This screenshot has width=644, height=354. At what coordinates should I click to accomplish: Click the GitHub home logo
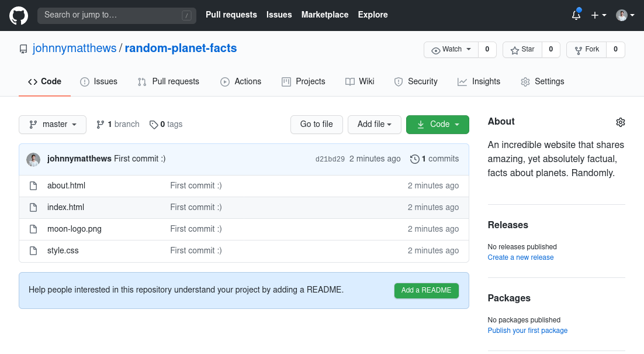pos(18,15)
